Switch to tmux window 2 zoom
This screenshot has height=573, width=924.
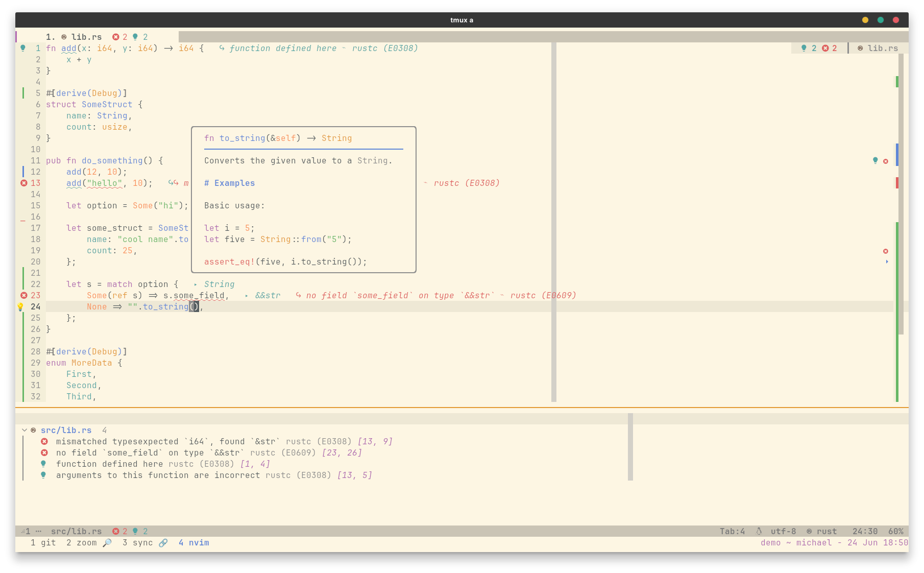coord(82,542)
